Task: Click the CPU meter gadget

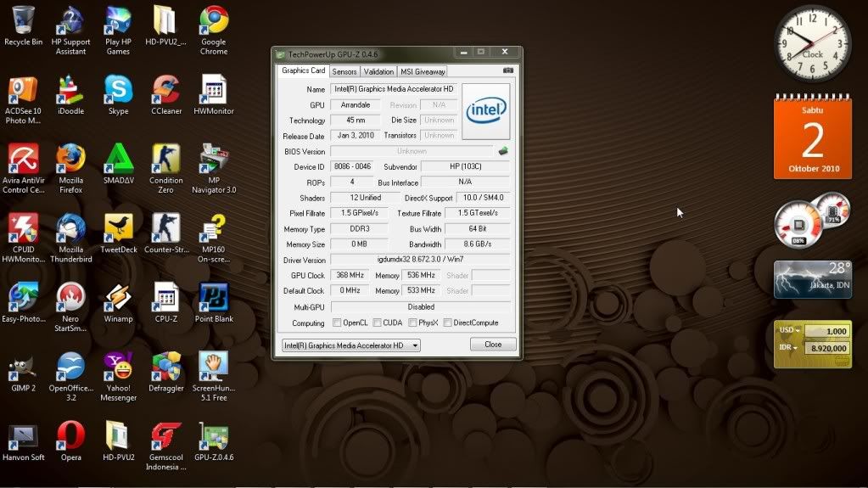Action: pos(810,220)
